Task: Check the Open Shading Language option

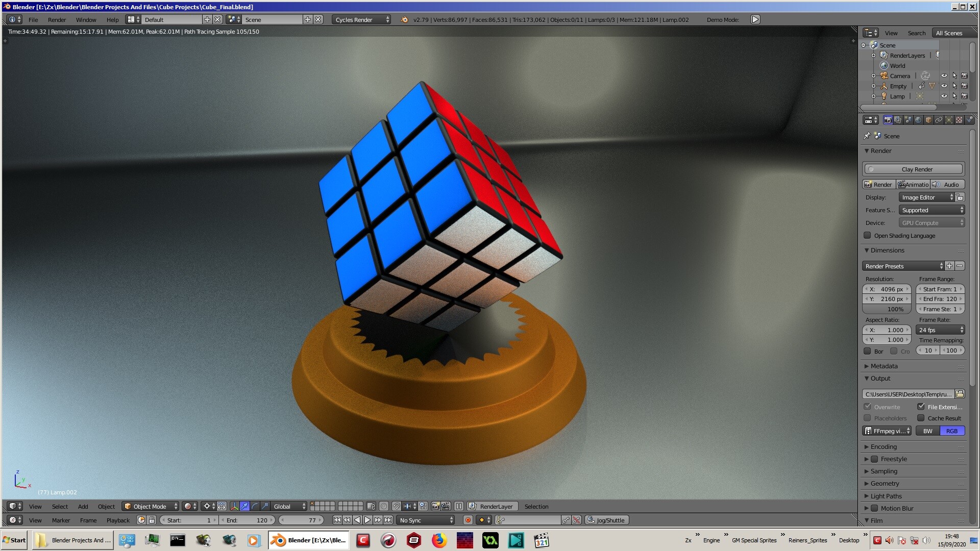Action: tap(868, 235)
